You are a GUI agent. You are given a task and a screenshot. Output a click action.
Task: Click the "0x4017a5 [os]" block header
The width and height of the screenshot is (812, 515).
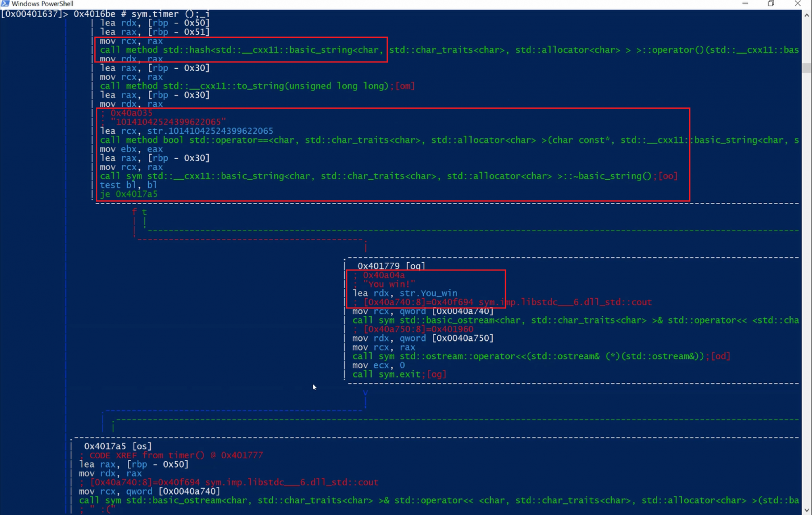click(118, 446)
